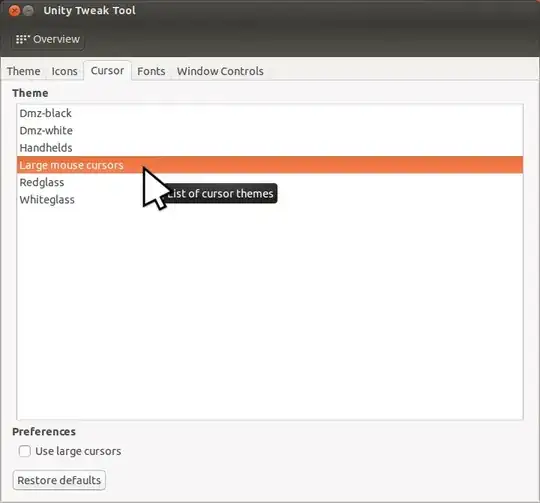
Task: Click the Restore defaults button
Action: coord(59,480)
